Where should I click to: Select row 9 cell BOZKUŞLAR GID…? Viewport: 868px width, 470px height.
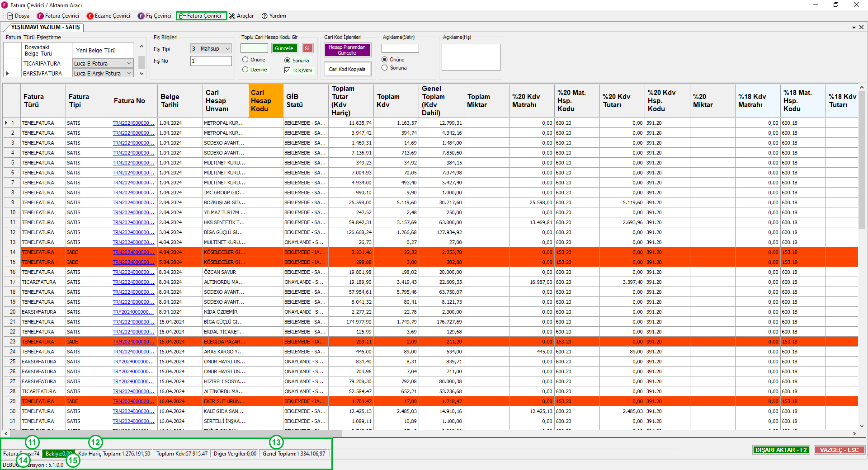click(x=225, y=202)
